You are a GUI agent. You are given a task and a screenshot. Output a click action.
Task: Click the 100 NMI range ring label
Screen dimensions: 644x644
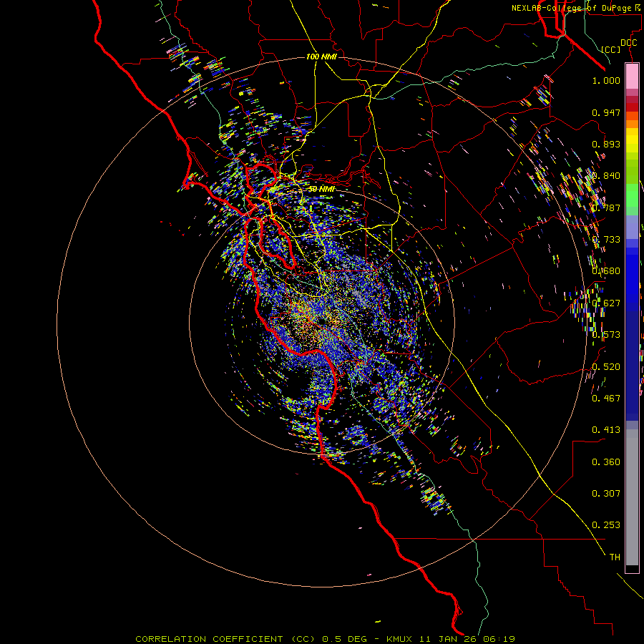[x=321, y=57]
